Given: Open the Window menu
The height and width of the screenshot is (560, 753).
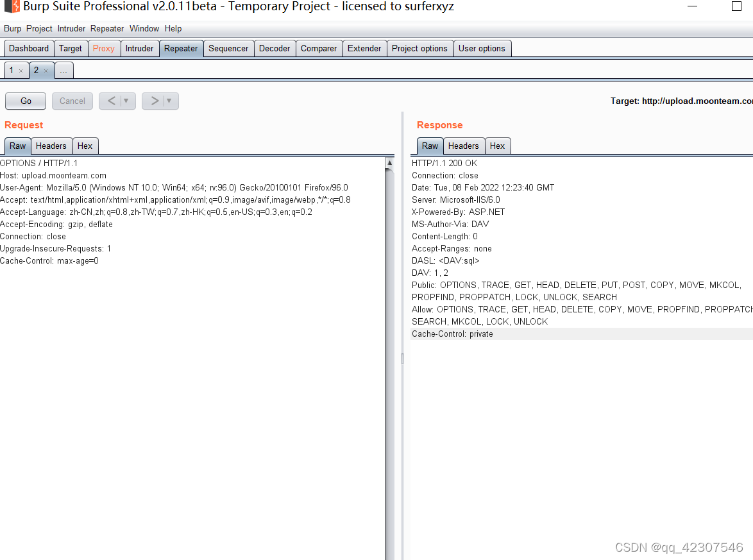Looking at the screenshot, I should [x=144, y=28].
